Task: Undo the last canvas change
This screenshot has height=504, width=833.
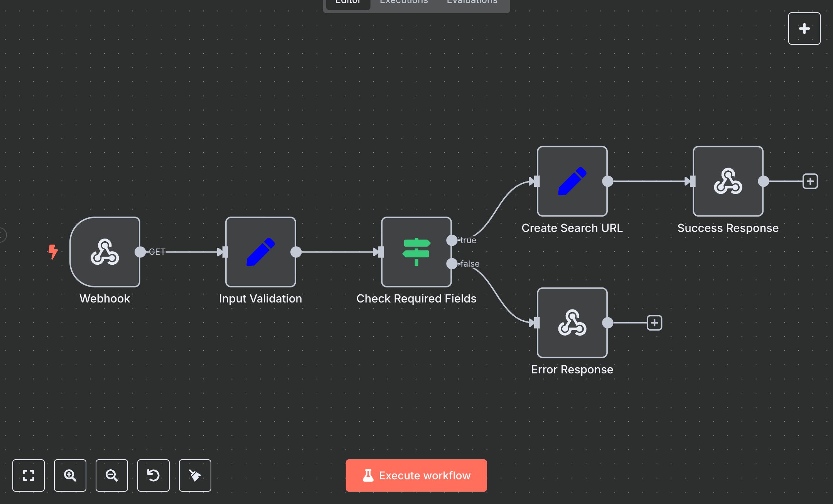Action: click(x=153, y=475)
